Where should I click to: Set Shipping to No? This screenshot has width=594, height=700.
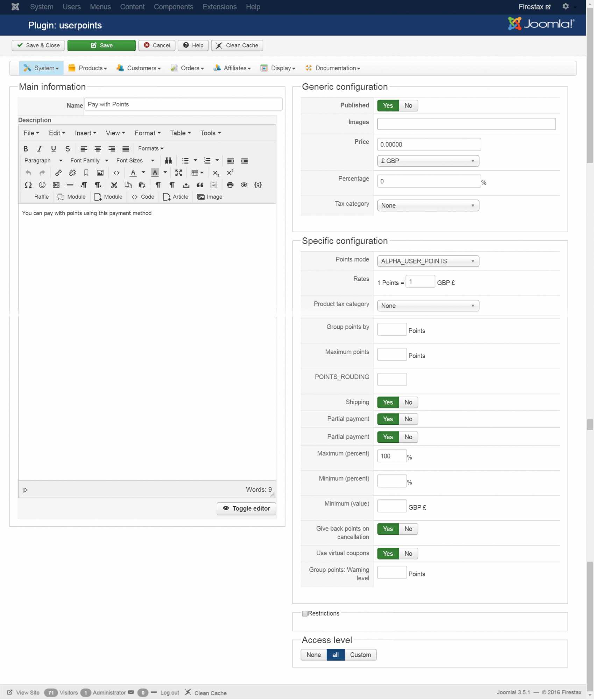coord(408,402)
